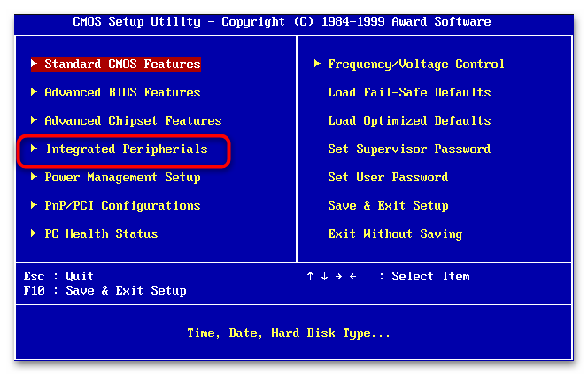Select the highlighted Integrated Peripherals item
This screenshot has width=588, height=375.
coord(126,149)
